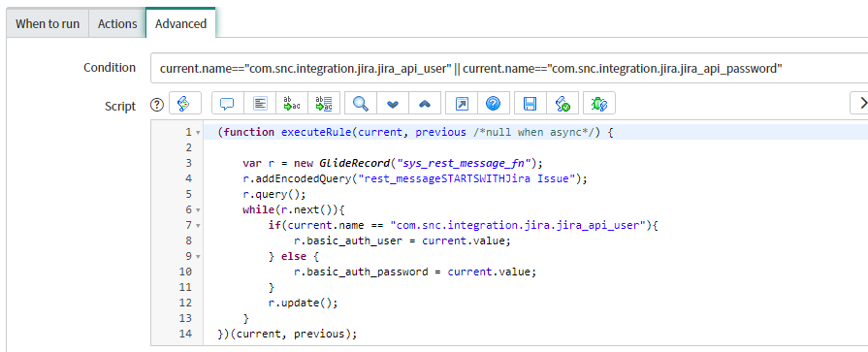868x352 pixels.
Task: Open the script field help circle icon
Action: 158,105
